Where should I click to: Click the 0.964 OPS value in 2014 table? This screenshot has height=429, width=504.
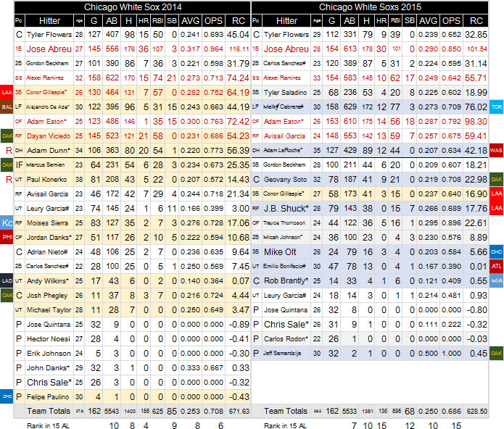point(213,49)
